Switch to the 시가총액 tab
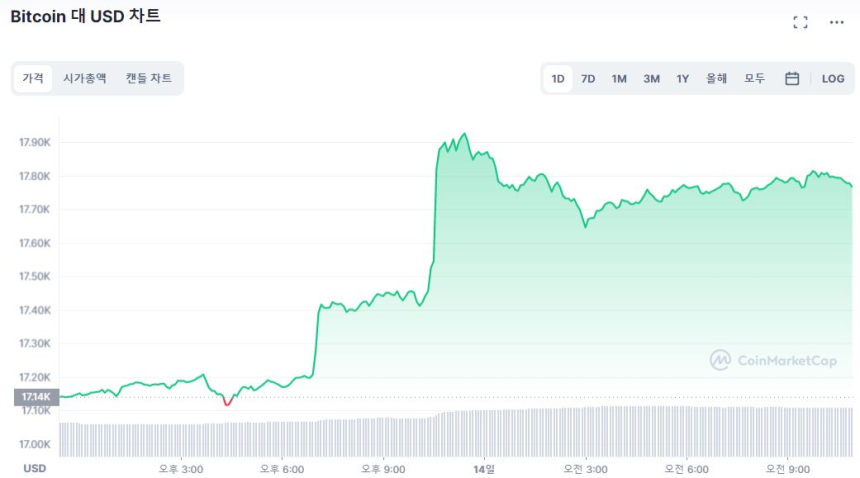The height and width of the screenshot is (478, 860). [x=84, y=78]
